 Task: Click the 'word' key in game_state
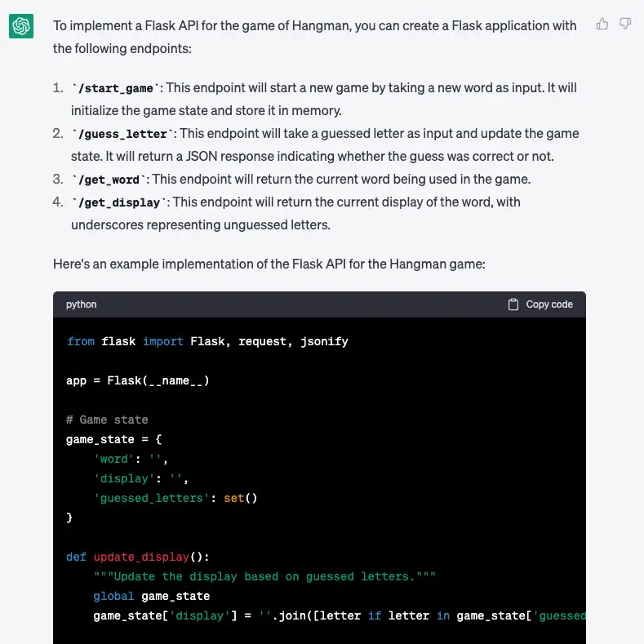[x=113, y=459]
